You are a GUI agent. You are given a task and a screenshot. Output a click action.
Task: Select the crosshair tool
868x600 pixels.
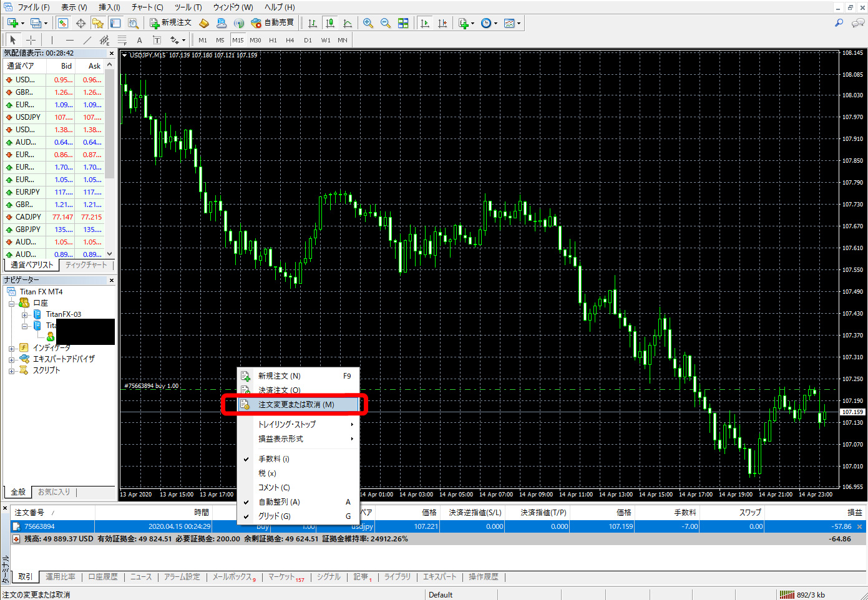pos(31,40)
